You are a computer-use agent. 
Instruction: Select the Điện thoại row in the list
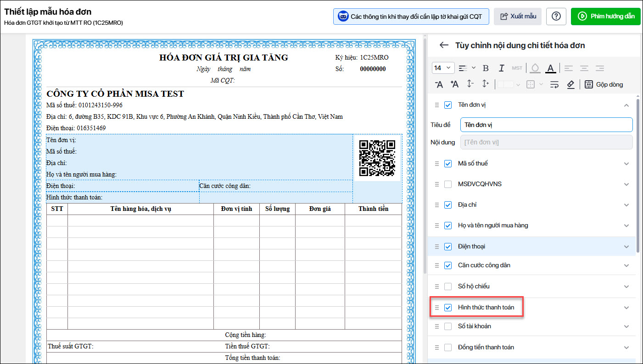(471, 247)
